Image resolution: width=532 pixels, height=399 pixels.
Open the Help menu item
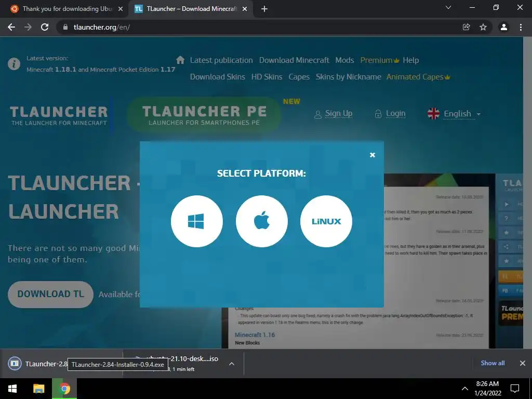pos(410,60)
